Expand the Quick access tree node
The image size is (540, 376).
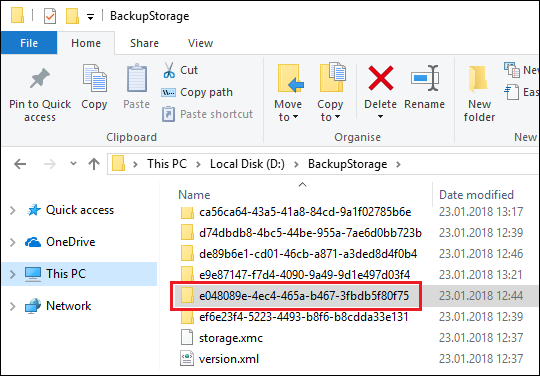point(13,210)
